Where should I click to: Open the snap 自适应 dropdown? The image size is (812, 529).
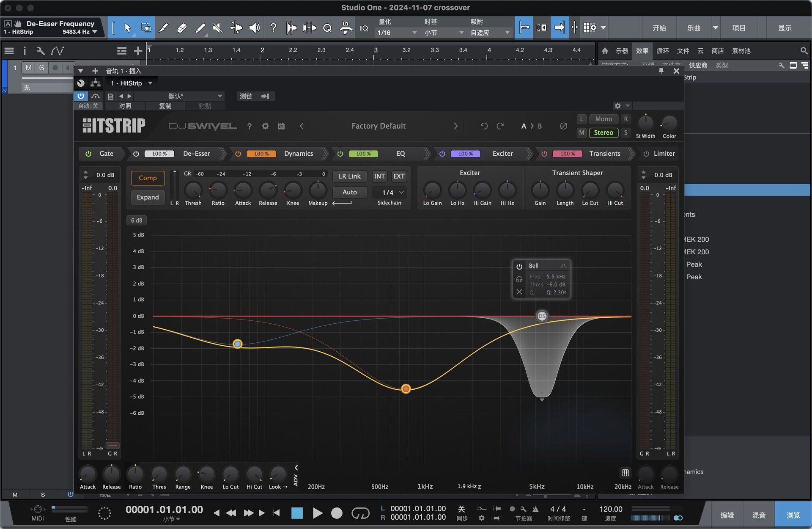coord(490,33)
